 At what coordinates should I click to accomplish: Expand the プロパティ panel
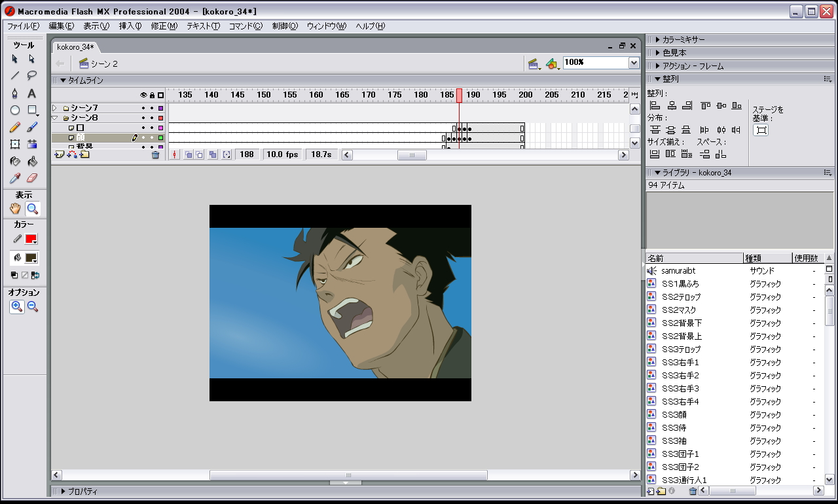pos(64,492)
